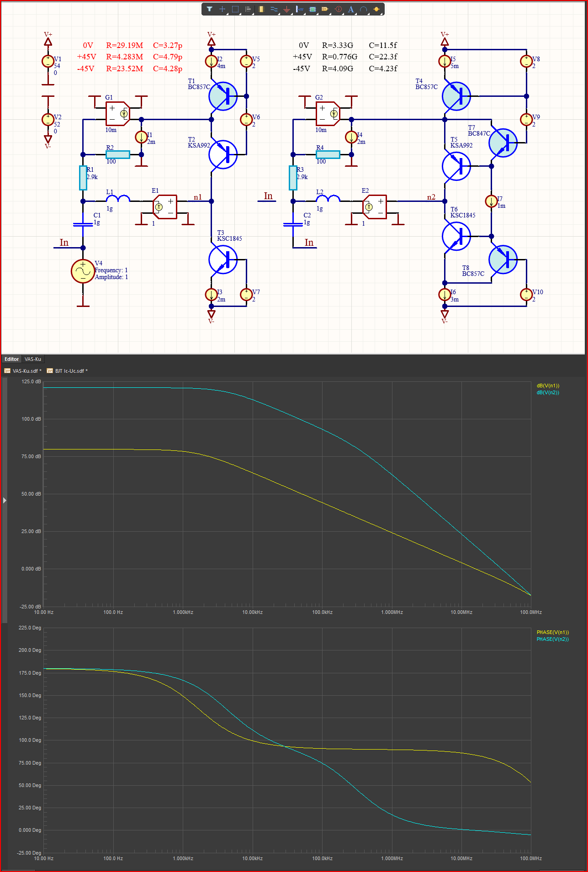This screenshot has height=872, width=588.
Task: Click the n1 net label
Action: pyautogui.click(x=198, y=197)
